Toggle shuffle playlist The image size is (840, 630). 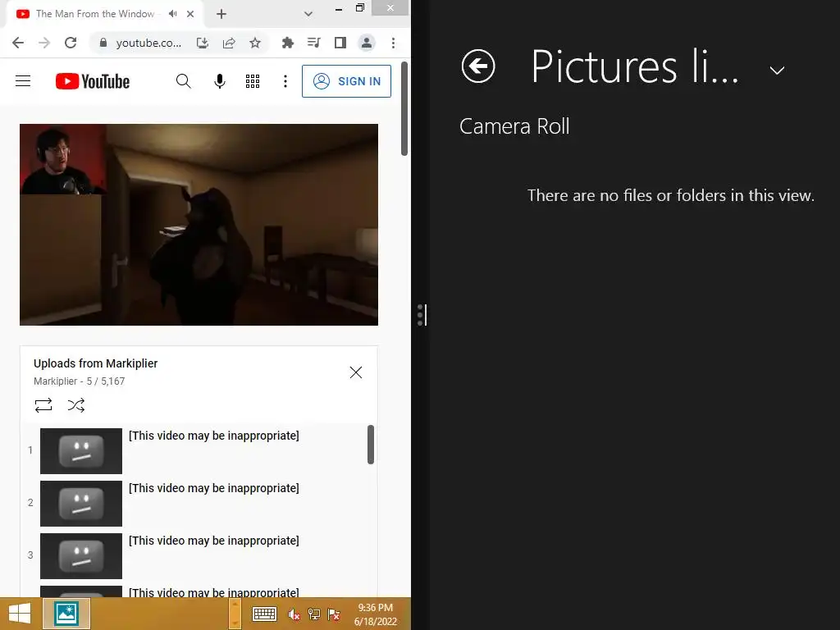[76, 405]
